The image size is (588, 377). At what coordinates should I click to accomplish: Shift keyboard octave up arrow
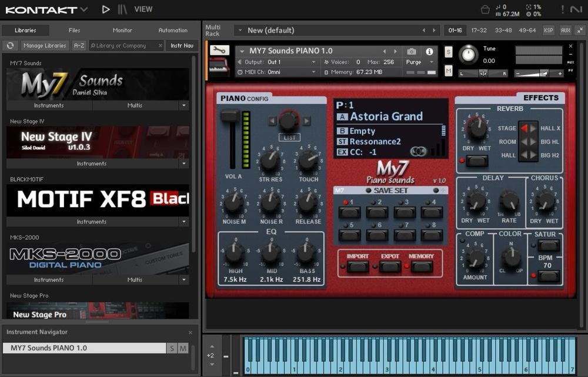coord(212,346)
